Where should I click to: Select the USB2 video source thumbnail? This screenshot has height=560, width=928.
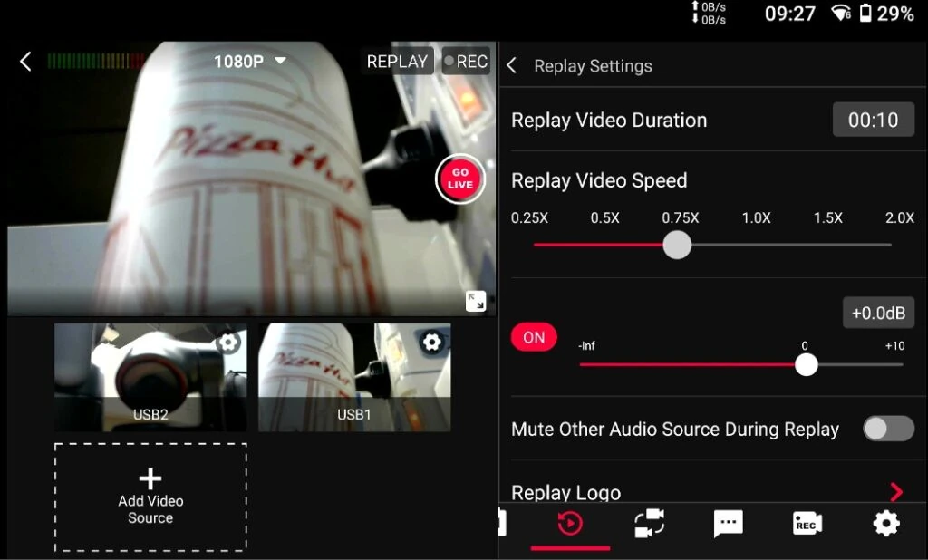point(150,377)
